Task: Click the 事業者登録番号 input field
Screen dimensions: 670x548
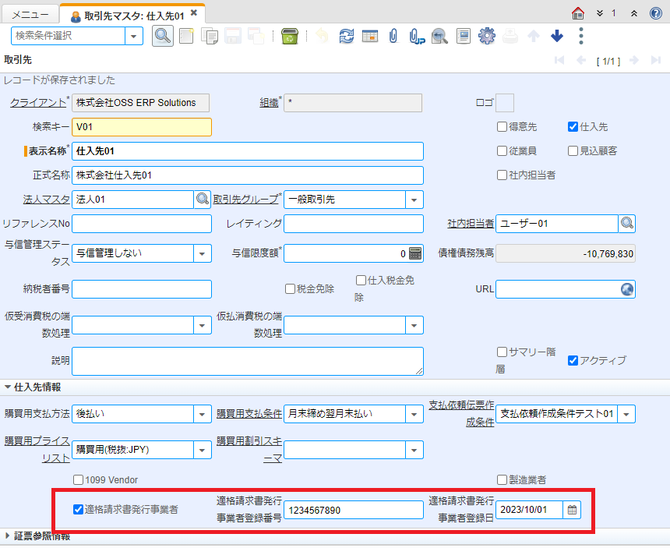Action: 353,510
